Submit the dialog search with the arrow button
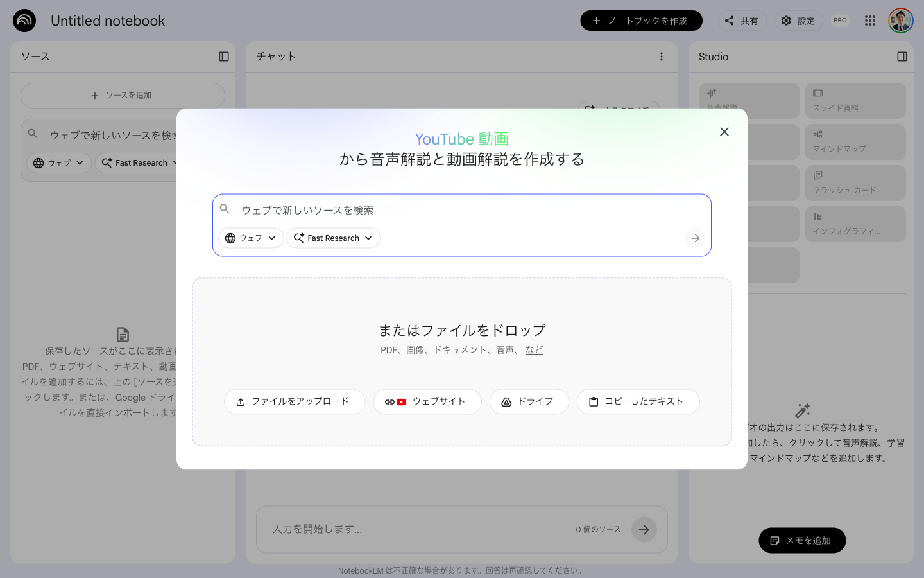 (695, 238)
